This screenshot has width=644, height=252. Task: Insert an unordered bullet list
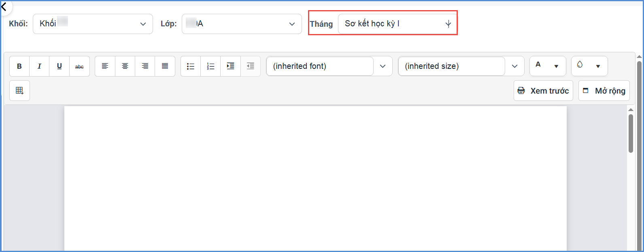click(x=191, y=66)
